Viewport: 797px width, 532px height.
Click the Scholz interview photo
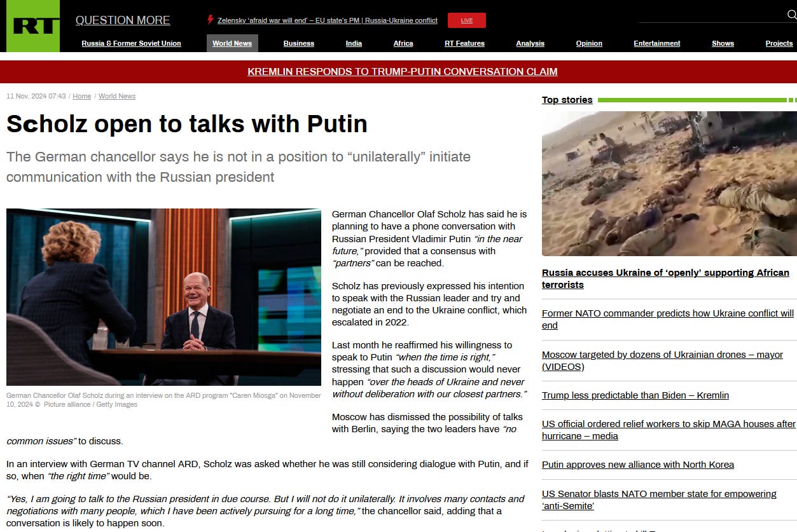tap(163, 297)
